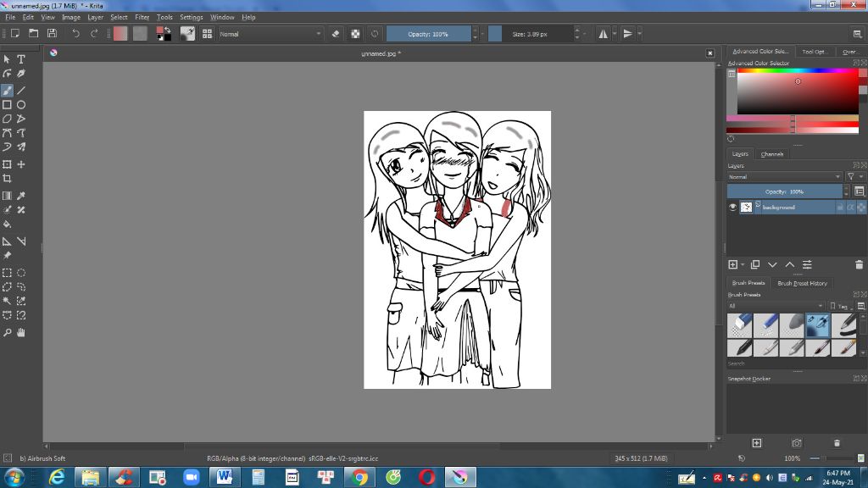The width and height of the screenshot is (868, 488).
Task: Activate the Polygon tool
Action: tap(7, 119)
